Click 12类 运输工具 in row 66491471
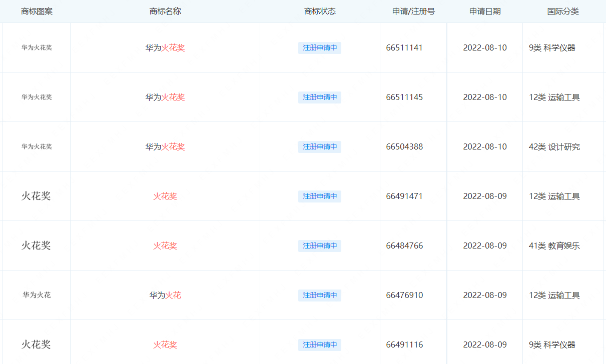This screenshot has width=606, height=364. click(554, 196)
